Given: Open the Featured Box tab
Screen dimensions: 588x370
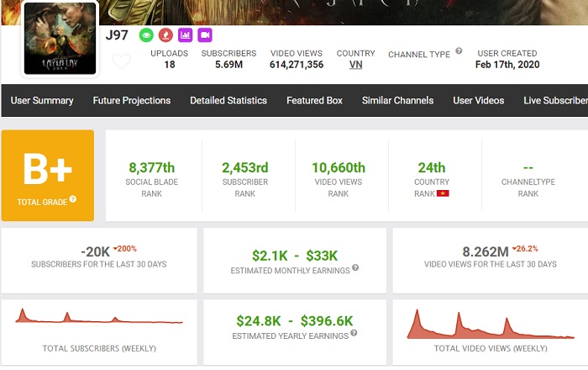Looking at the screenshot, I should [314, 101].
